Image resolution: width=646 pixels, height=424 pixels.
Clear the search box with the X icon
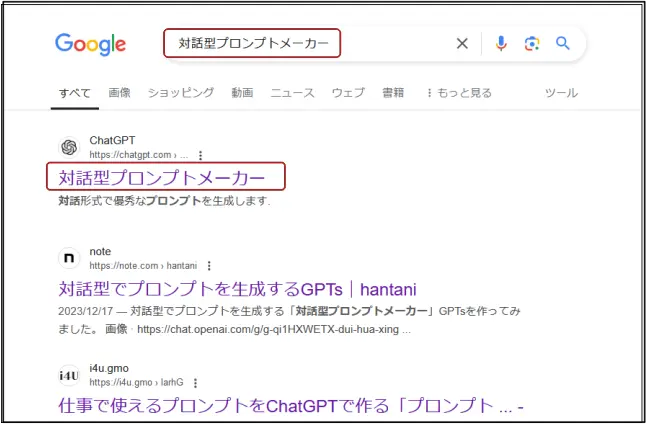462,43
